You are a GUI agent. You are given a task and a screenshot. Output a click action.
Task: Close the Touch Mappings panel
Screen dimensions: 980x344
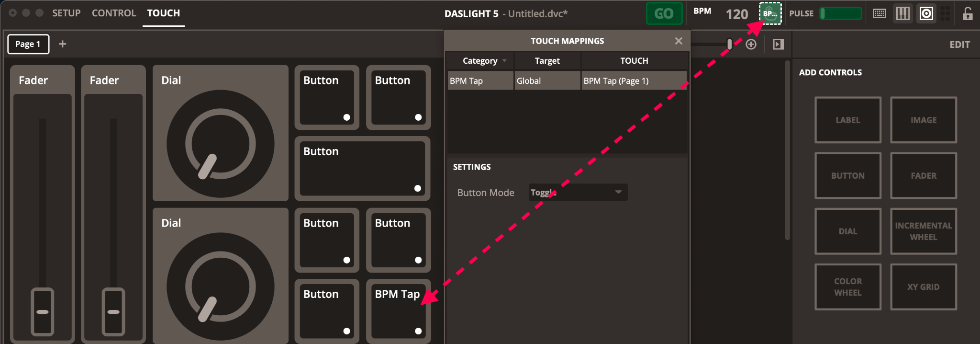(679, 41)
